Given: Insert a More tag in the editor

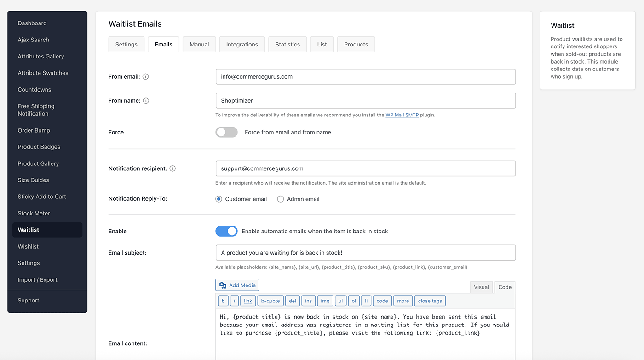Looking at the screenshot, I should 402,301.
